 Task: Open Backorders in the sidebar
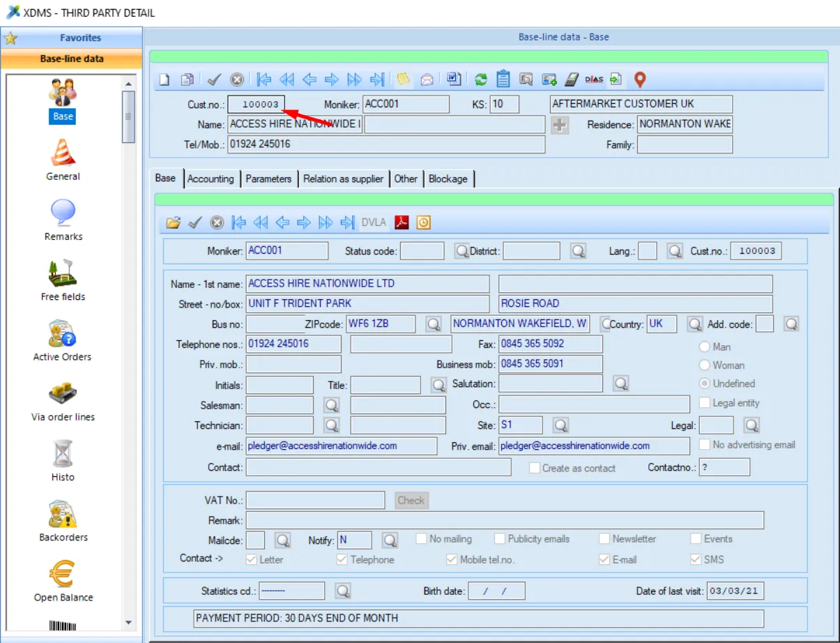(63, 522)
